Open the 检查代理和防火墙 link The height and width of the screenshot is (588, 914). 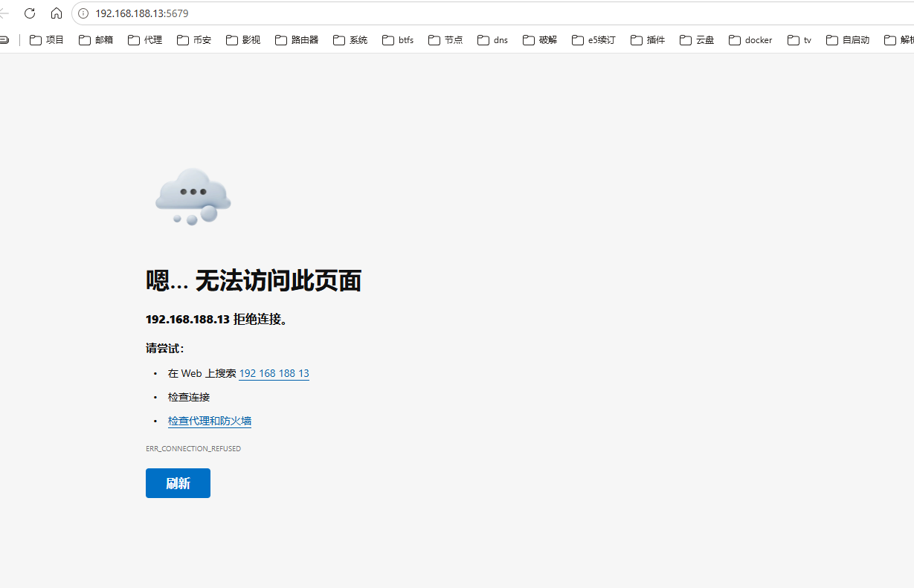pyautogui.click(x=210, y=421)
